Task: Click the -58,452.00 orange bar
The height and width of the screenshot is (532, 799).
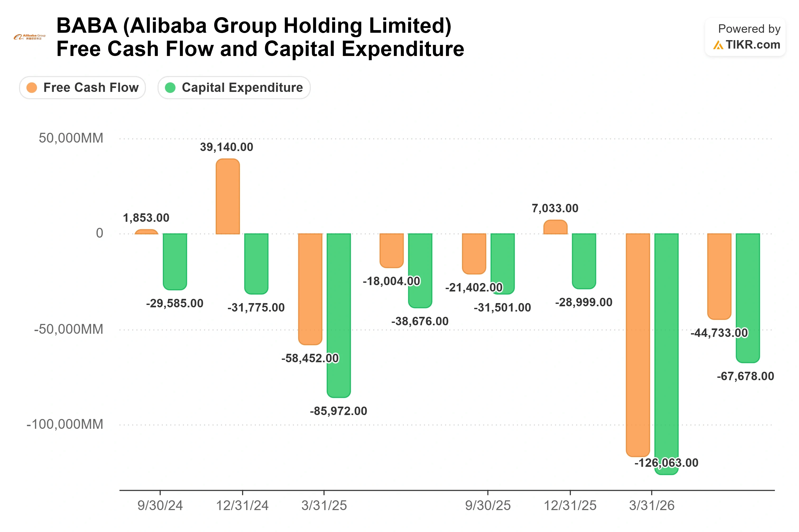Action: click(310, 289)
